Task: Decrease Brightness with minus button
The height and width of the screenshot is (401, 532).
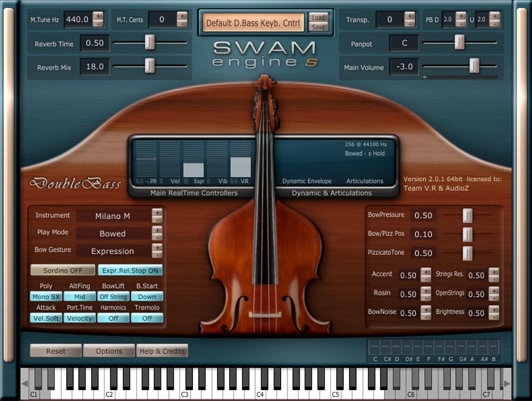Action: tap(494, 316)
